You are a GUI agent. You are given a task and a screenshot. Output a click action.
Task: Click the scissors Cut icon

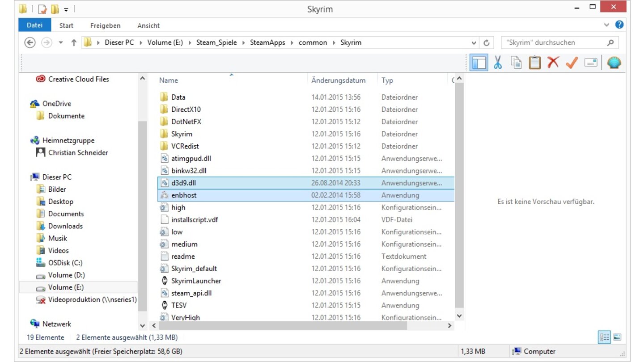click(x=498, y=63)
